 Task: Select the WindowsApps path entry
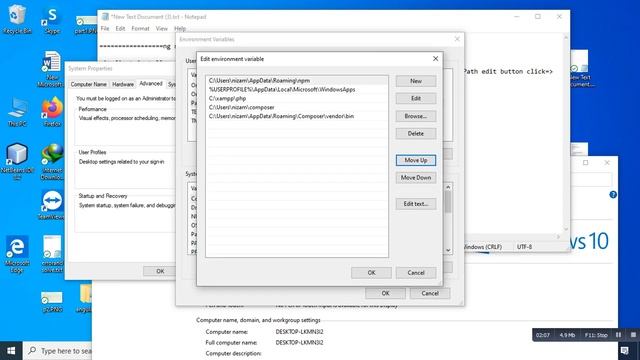(297, 89)
